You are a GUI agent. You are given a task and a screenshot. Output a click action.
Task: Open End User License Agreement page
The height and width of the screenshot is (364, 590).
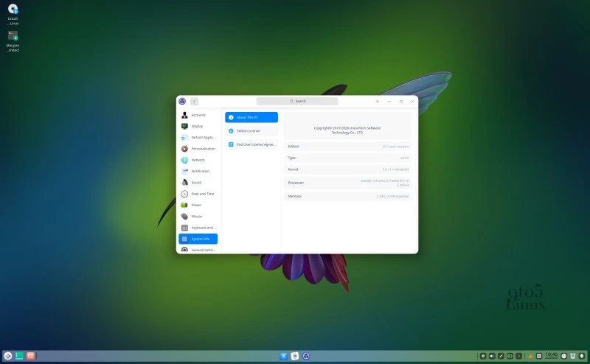tap(251, 144)
